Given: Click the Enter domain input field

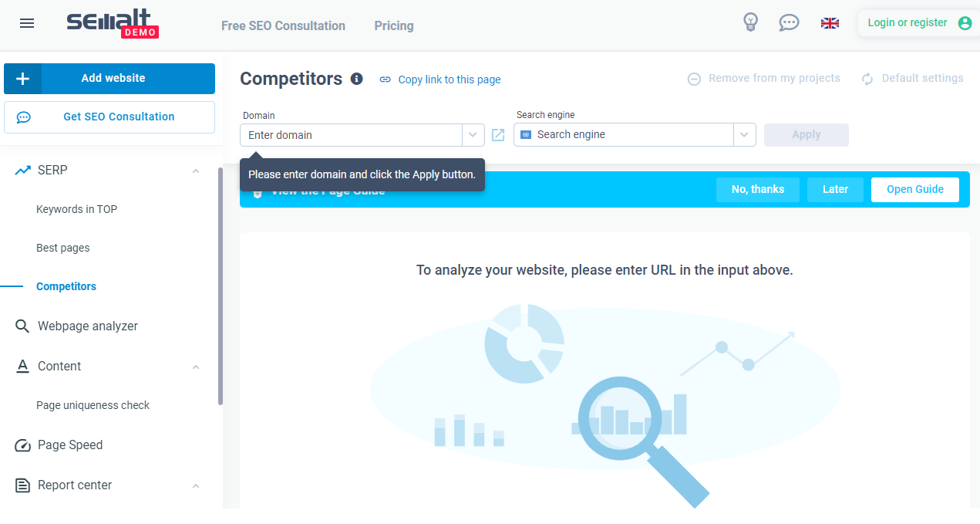Looking at the screenshot, I should pos(352,135).
